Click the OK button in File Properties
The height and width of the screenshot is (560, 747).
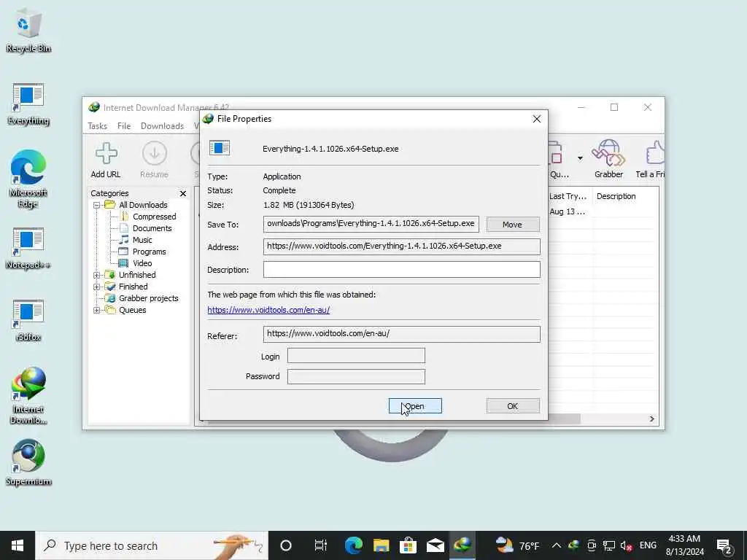pos(513,406)
